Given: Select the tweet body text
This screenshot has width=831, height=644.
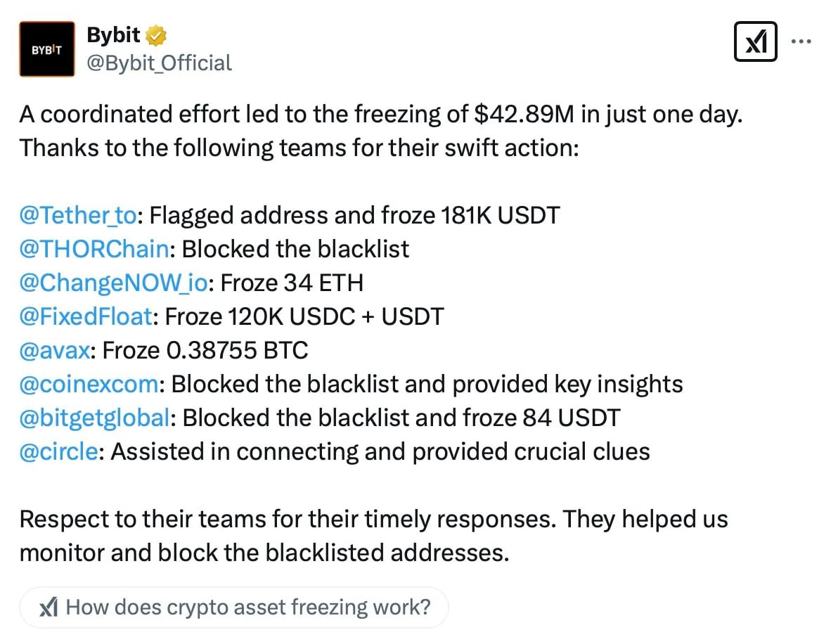Looking at the screenshot, I should click(x=352, y=316).
